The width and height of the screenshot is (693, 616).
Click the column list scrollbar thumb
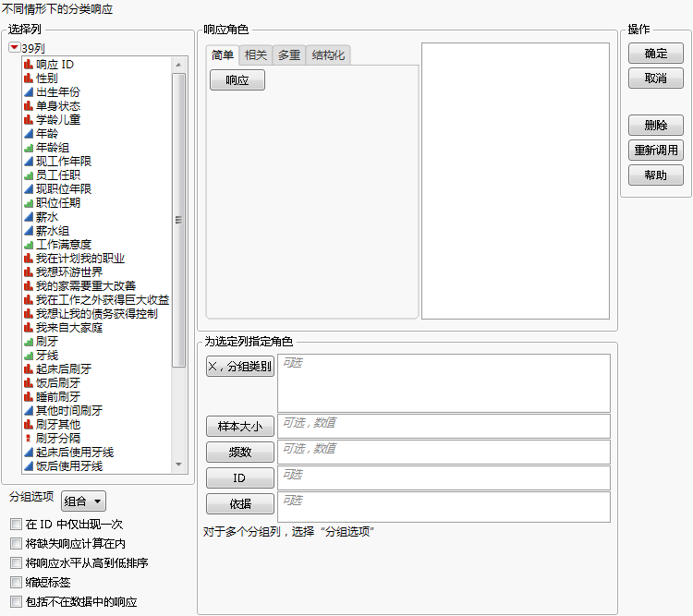[x=178, y=220]
